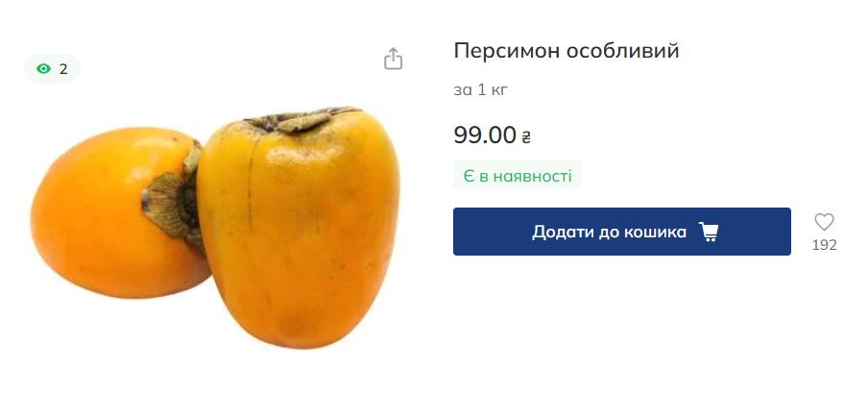Click the Додати до кошика text label
868x393 pixels.
click(x=609, y=232)
